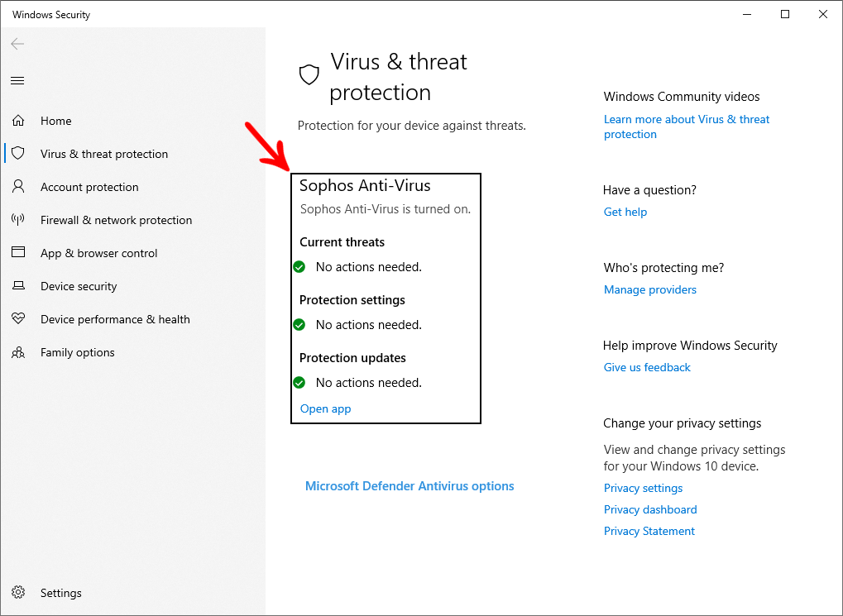The image size is (843, 616).
Task: Click the Home house icon in sidebar
Action: coord(18,121)
